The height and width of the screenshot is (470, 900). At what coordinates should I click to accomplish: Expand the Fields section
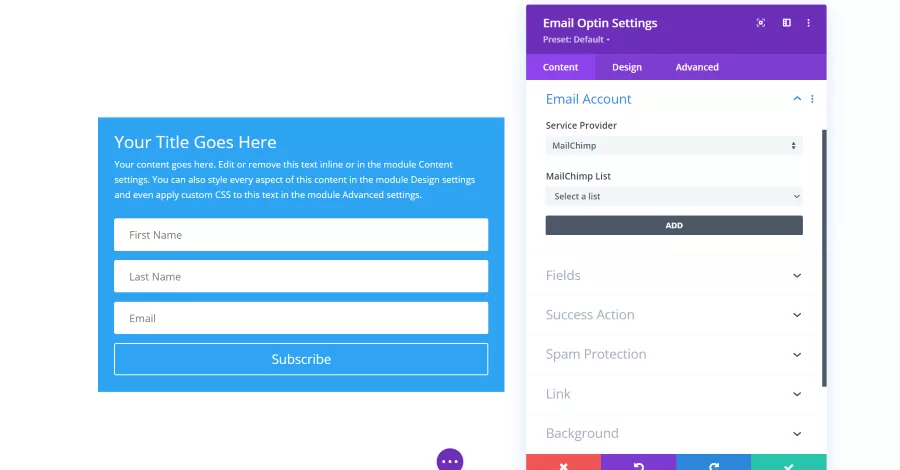[674, 275]
